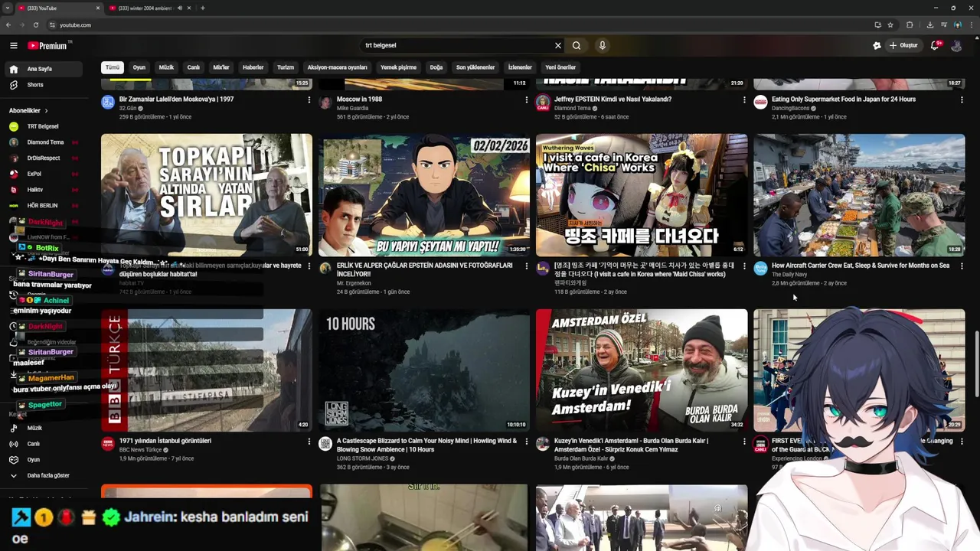Image resolution: width=980 pixels, height=551 pixels.
Task: Select Son yüklenenler chip
Action: click(x=475, y=67)
